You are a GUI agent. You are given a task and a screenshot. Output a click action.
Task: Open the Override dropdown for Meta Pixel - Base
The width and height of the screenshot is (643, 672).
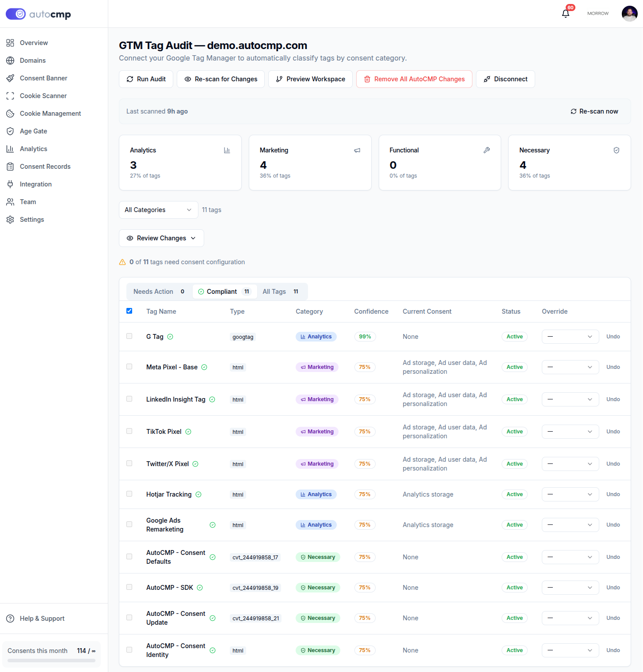click(x=570, y=367)
